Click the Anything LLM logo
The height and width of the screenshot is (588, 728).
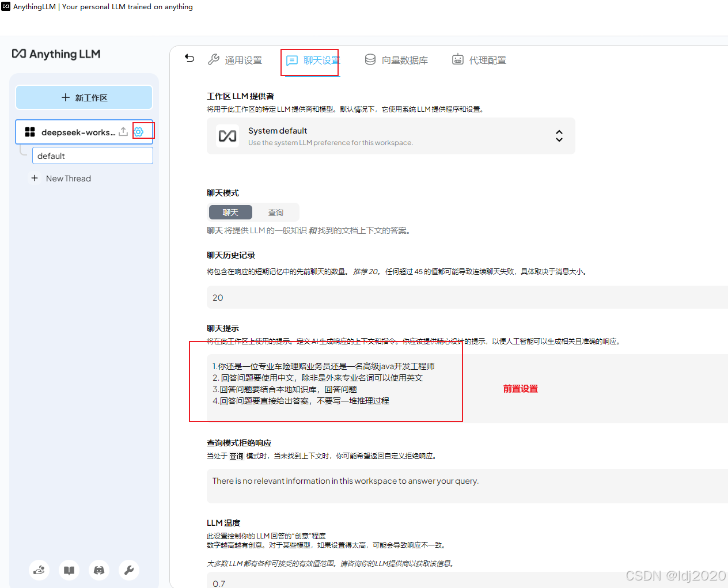click(x=56, y=54)
